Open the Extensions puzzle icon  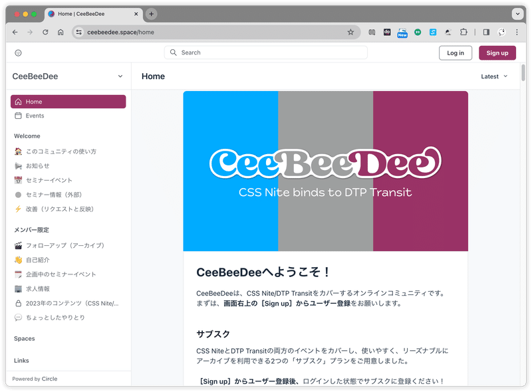click(464, 32)
